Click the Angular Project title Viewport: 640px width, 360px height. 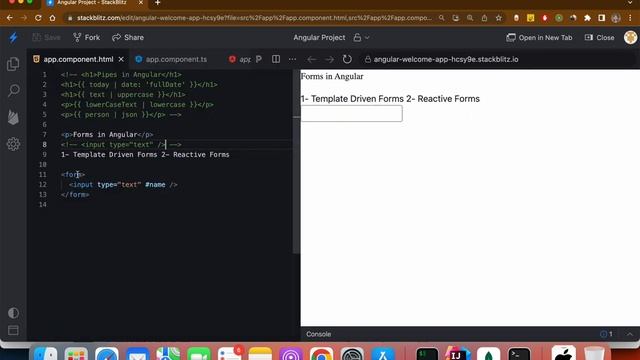coord(319,38)
